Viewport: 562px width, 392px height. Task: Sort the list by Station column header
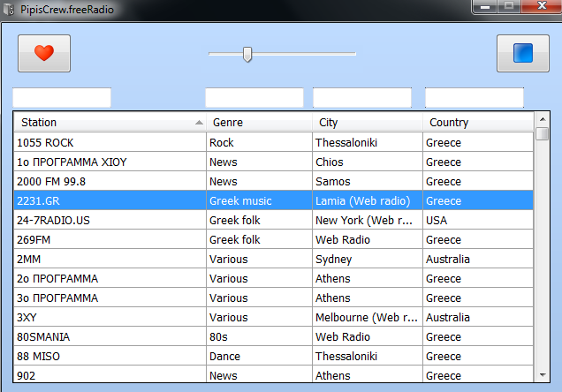click(106, 123)
